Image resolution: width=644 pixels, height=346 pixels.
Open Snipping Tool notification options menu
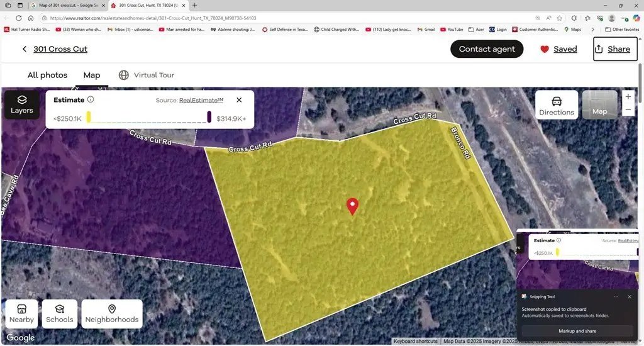pos(616,296)
